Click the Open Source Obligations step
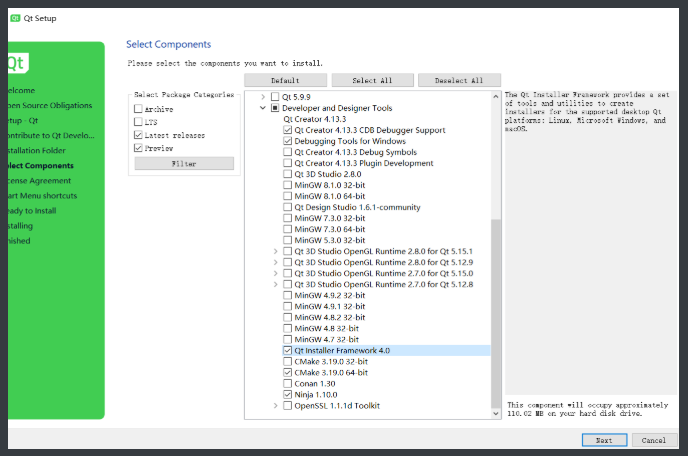The width and height of the screenshot is (688, 456). pos(50,105)
